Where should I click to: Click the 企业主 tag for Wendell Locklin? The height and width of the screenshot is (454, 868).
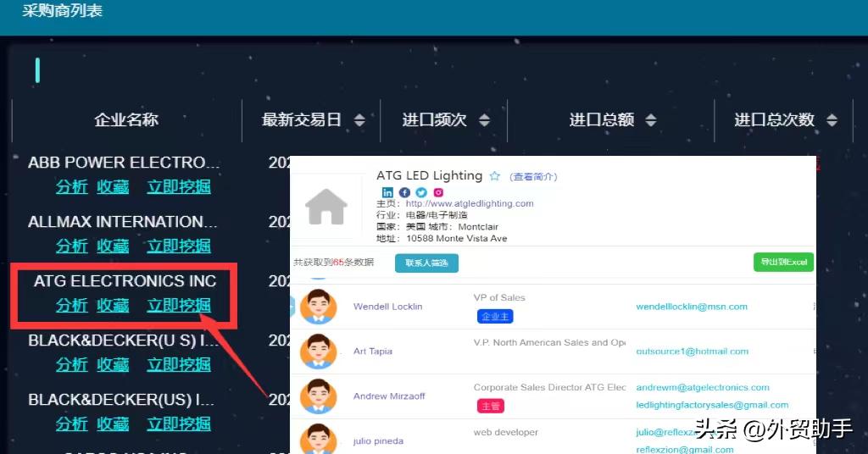click(x=495, y=316)
